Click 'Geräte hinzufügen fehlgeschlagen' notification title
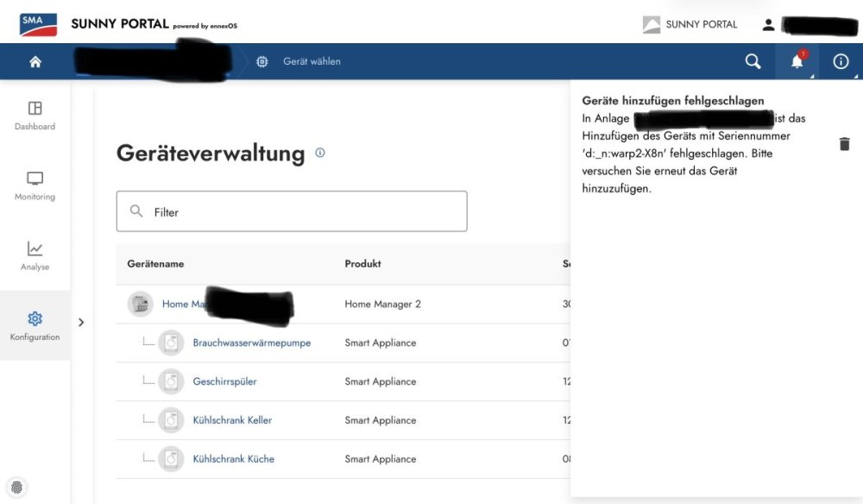 click(x=673, y=101)
